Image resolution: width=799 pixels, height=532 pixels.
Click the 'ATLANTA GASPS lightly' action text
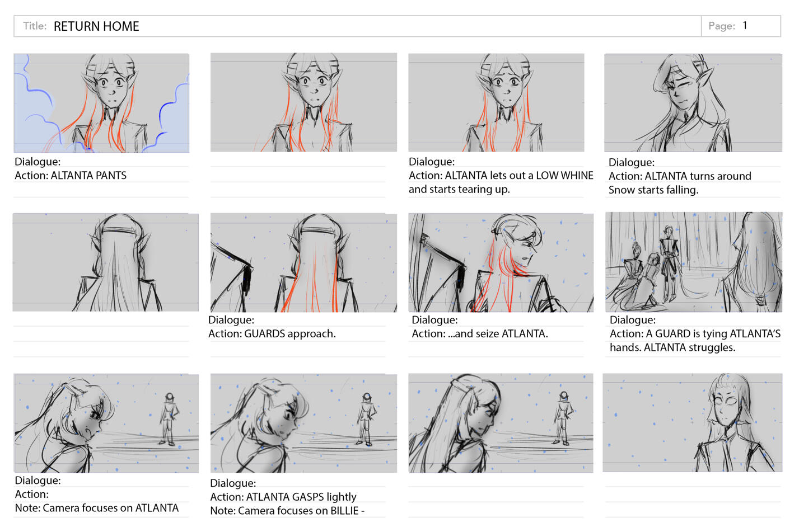[x=283, y=497]
